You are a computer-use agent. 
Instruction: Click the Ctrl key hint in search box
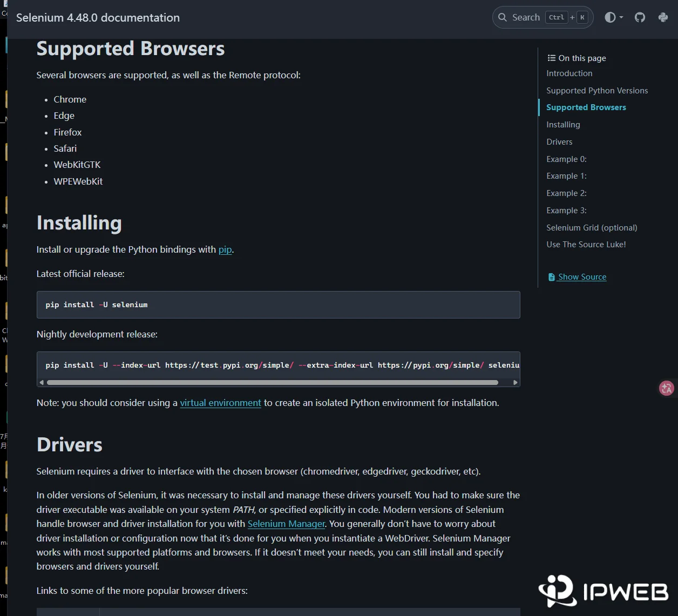557,17
